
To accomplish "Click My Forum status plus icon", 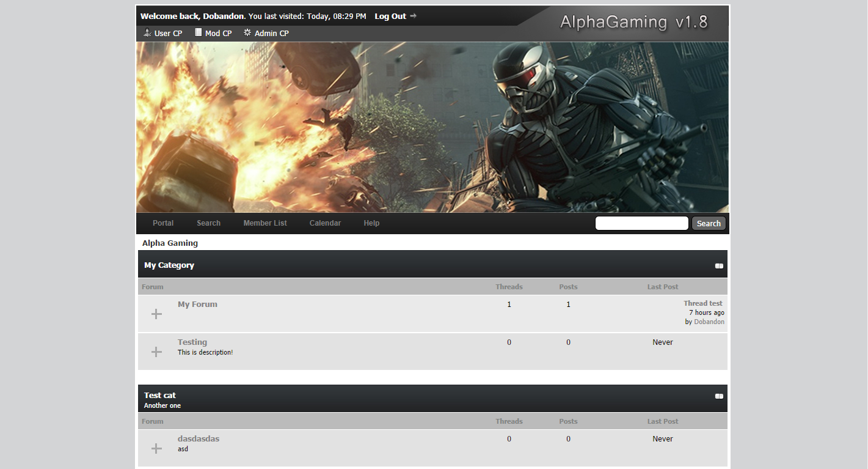I will click(x=156, y=314).
